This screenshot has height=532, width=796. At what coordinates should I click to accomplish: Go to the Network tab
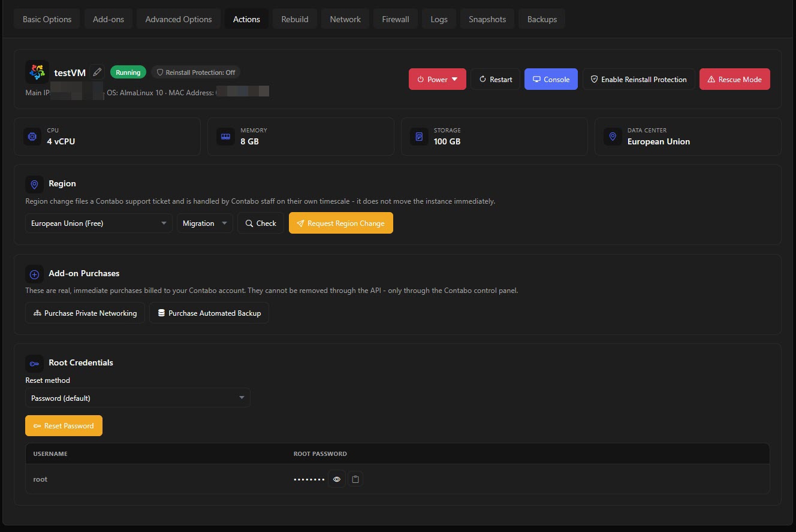[x=345, y=19]
